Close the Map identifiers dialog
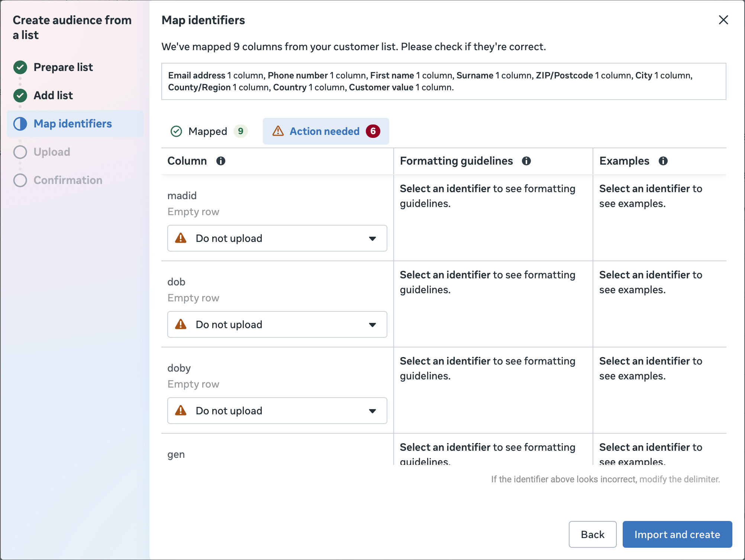 pyautogui.click(x=723, y=20)
